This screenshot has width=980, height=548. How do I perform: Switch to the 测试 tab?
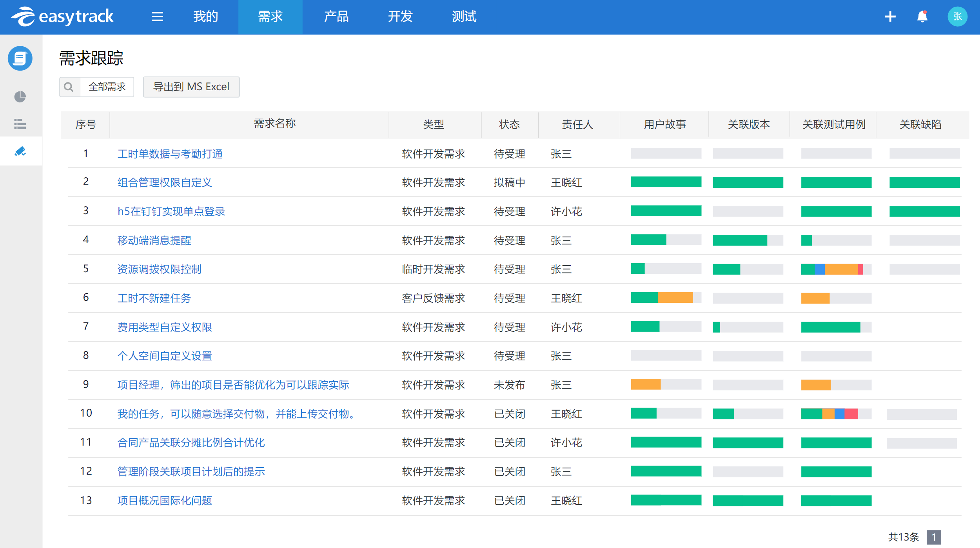464,16
